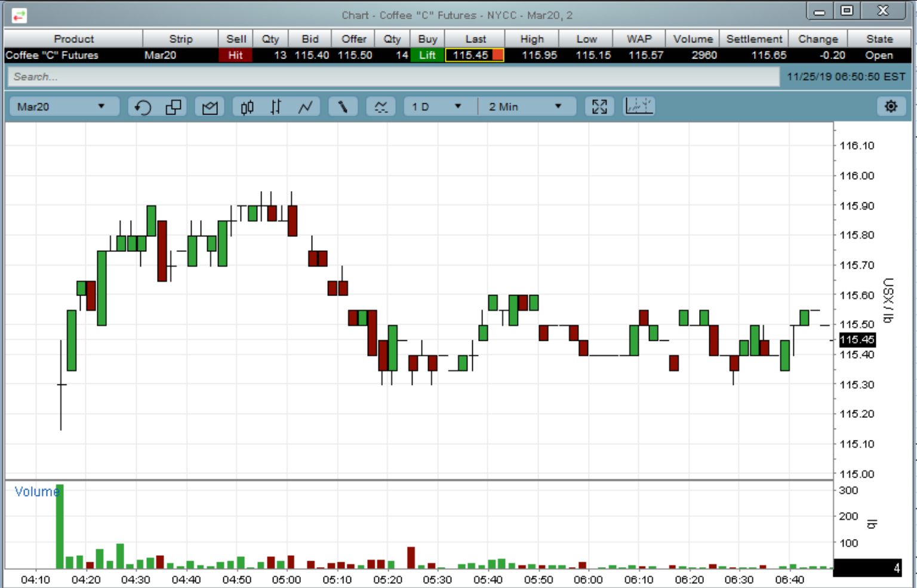Viewport: 917px width, 588px height.
Task: Click the bid price 115.40
Action: coord(312,55)
